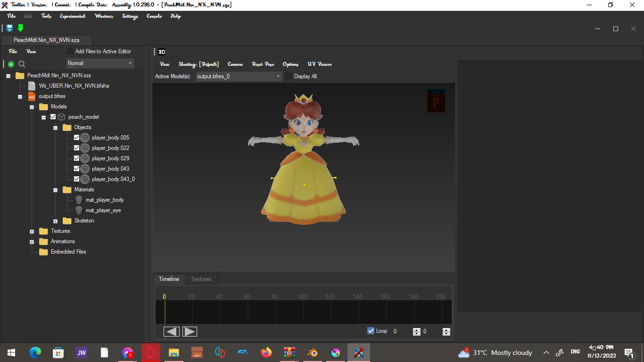Click the forward frame arrow below the timeline
The width and height of the screenshot is (644, 362).
point(190,331)
